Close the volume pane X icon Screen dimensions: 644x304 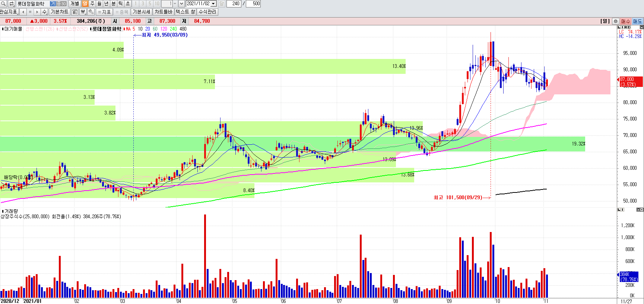tap(642, 210)
